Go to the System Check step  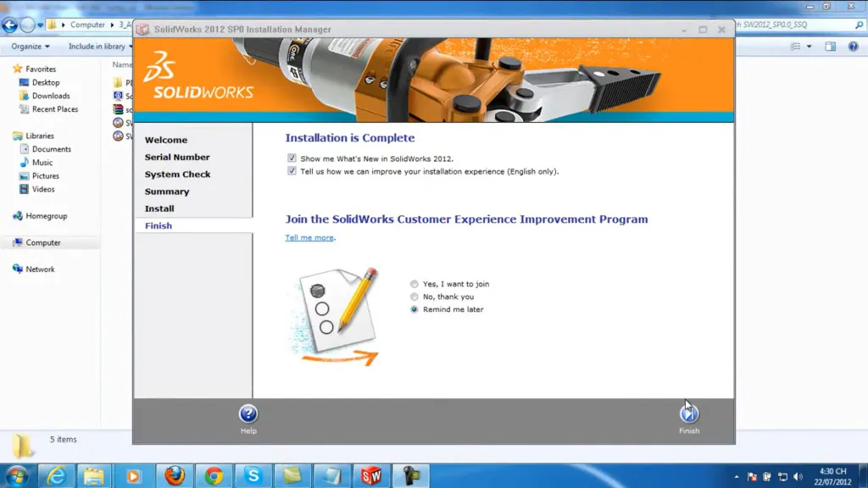click(x=178, y=175)
